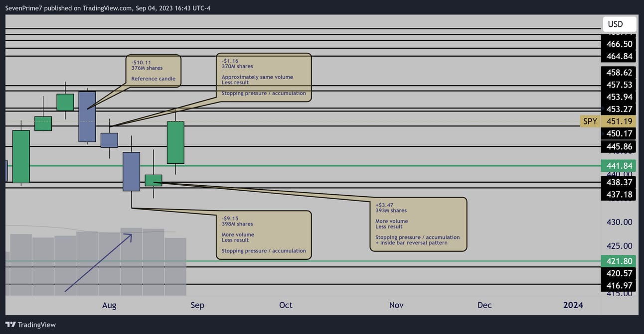The height and width of the screenshot is (334, 644).
Task: Select the green 421.80 price label
Action: (619, 261)
